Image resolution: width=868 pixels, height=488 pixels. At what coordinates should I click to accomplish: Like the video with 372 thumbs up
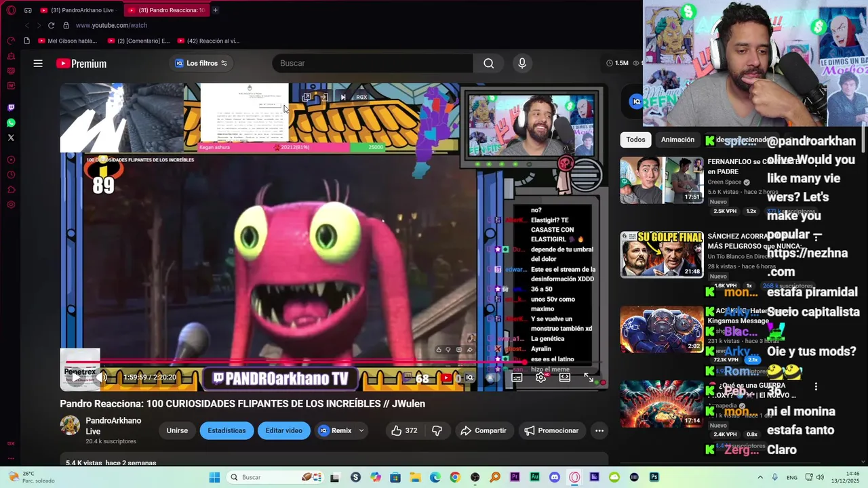[x=404, y=430]
